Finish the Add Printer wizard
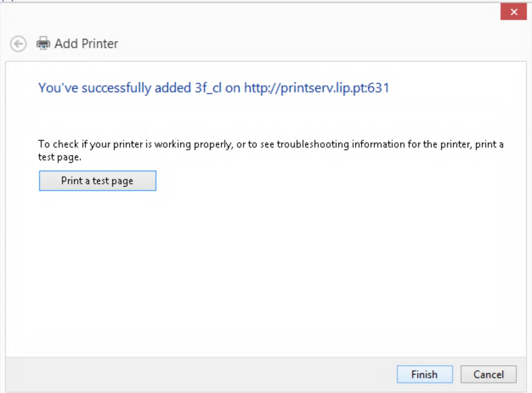 tap(424, 374)
